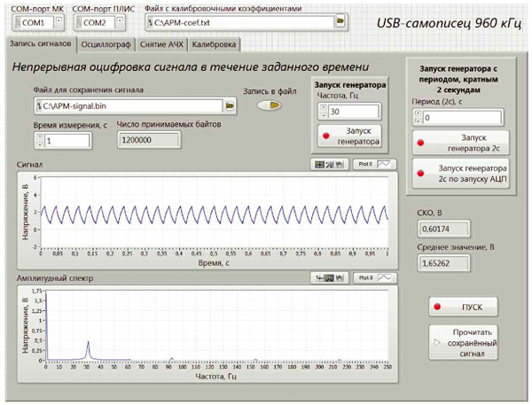Viewport: 532px width, 405px height.
Task: Toggle the Запуск генератора 2с button
Action: tap(459, 142)
